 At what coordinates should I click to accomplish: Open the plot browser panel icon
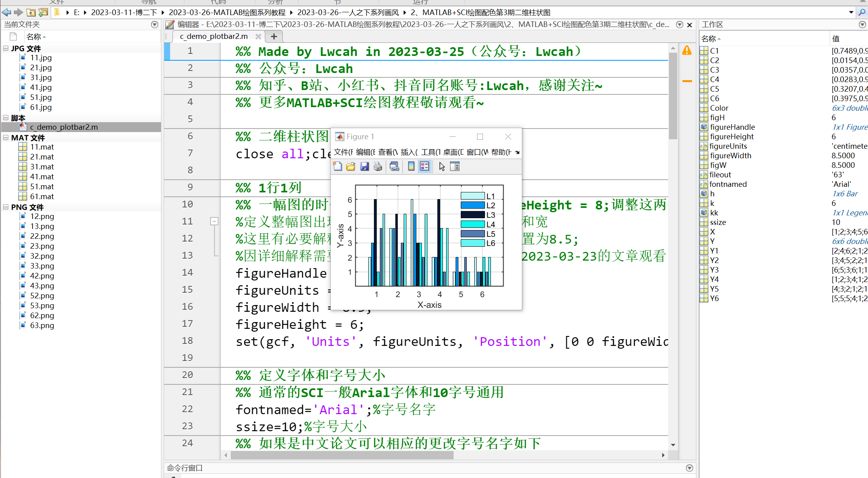[x=455, y=166]
